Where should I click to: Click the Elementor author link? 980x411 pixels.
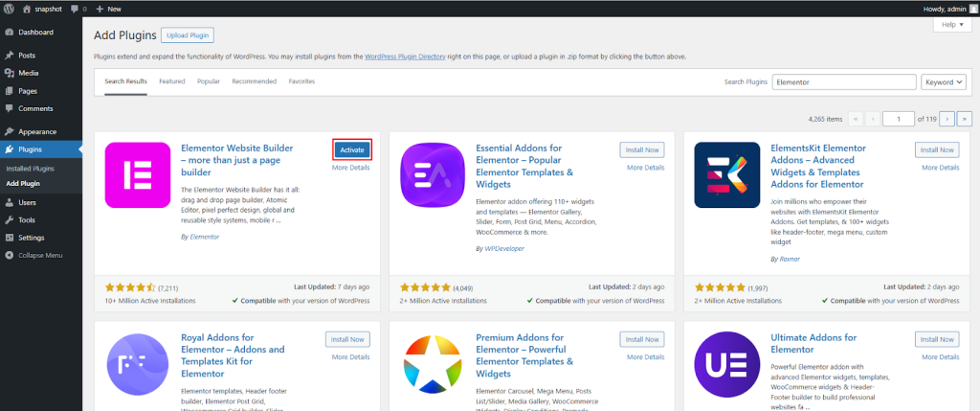click(x=205, y=237)
